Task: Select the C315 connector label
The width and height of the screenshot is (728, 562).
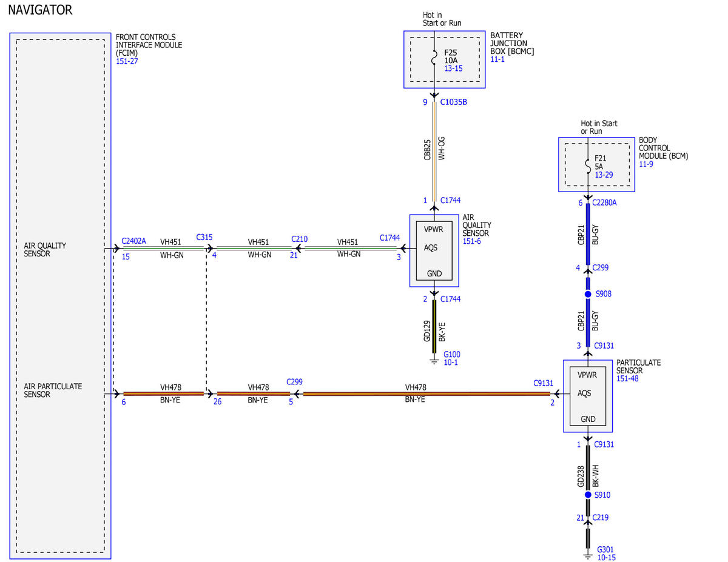Action: 204,237
